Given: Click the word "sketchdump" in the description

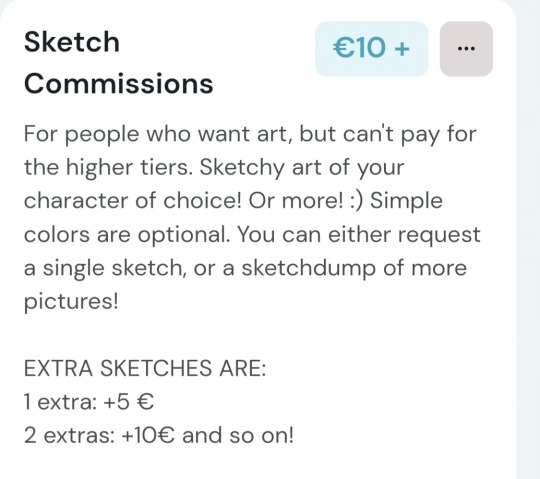Looking at the screenshot, I should coord(309,268).
